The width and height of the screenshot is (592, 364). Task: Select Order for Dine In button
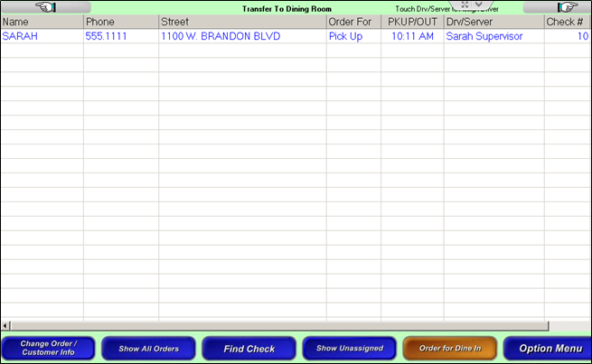[x=449, y=349]
